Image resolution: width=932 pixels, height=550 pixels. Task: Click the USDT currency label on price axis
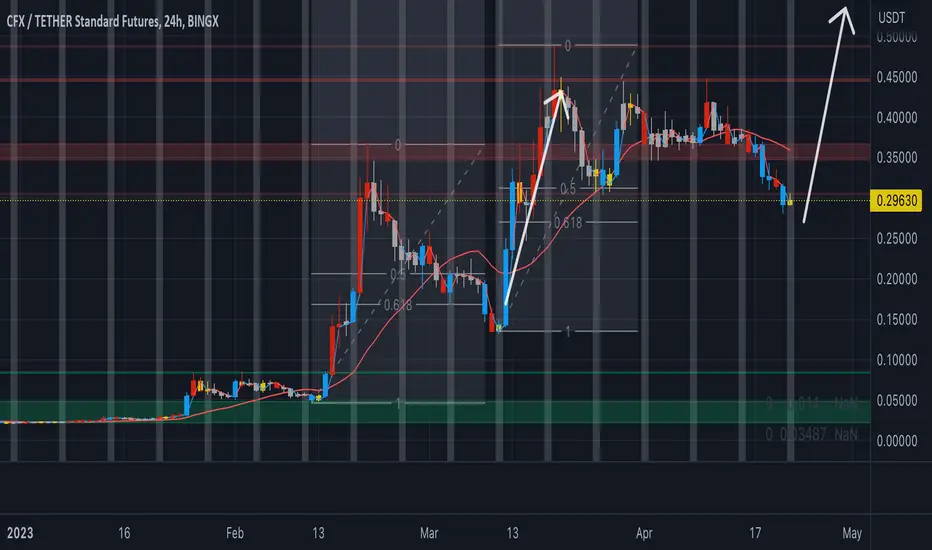coord(892,18)
